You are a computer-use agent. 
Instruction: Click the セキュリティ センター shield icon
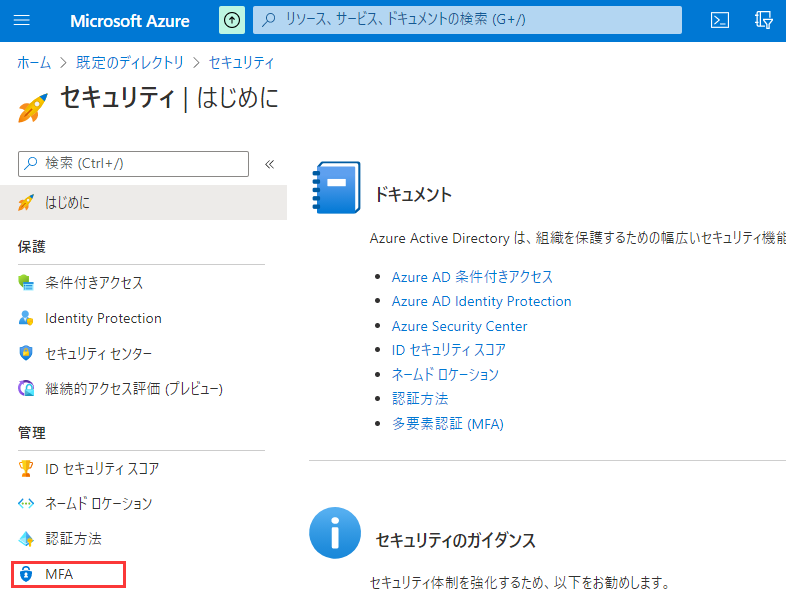[27, 353]
